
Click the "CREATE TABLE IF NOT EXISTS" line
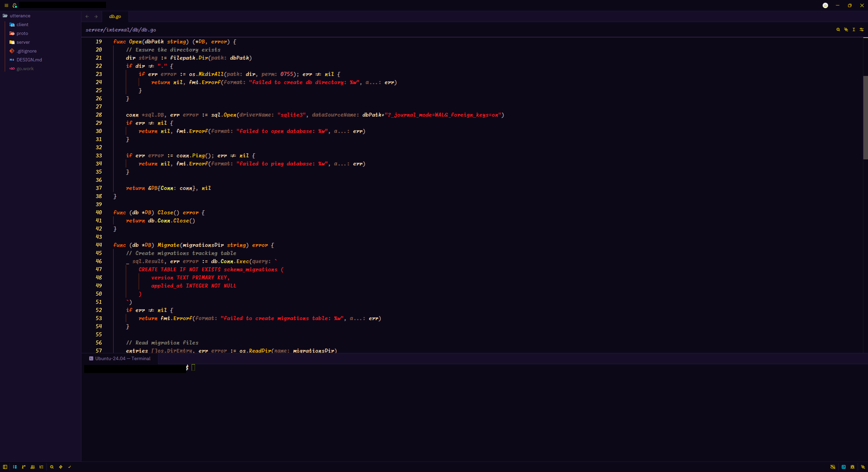coord(211,269)
